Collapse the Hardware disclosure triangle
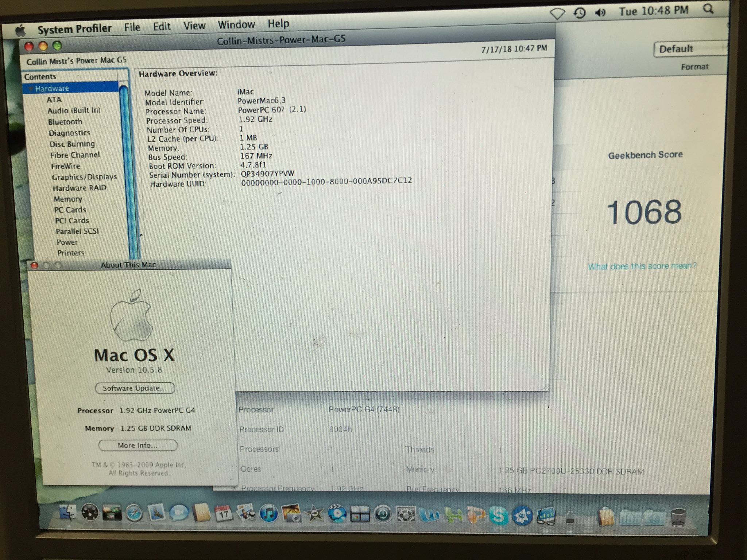This screenshot has height=560, width=747. (31, 89)
